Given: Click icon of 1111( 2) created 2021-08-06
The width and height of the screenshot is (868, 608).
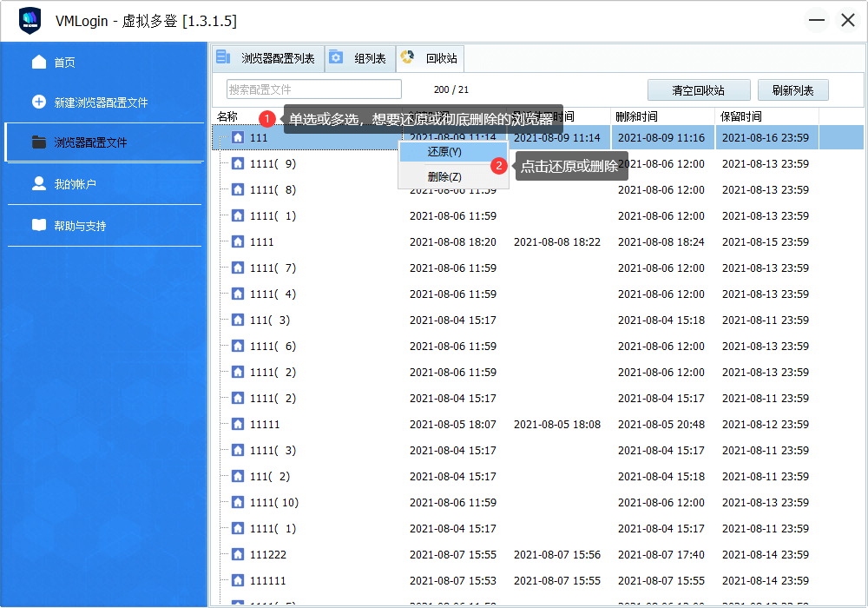Looking at the screenshot, I should coord(238,372).
